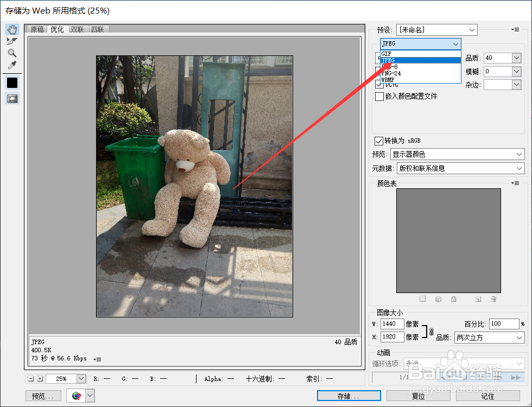Click the last frame animation button
Viewport: 532px width, 407px height.
coord(516,378)
